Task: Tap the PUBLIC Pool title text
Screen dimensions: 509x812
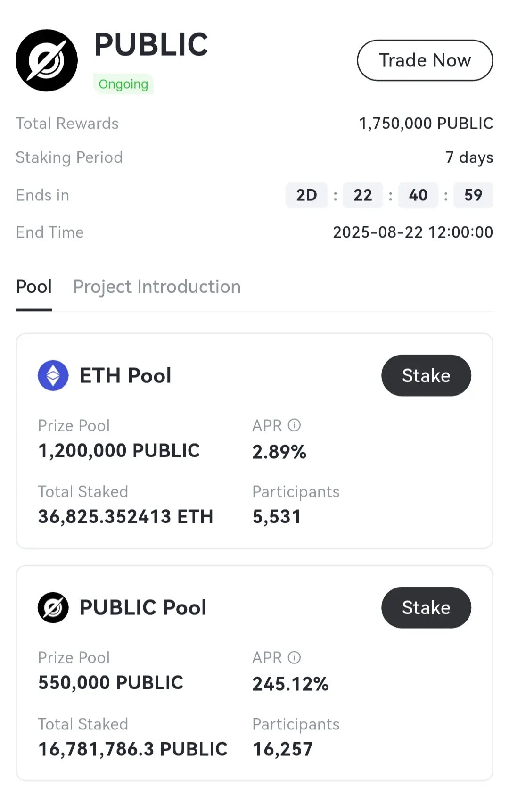Action: pos(143,608)
